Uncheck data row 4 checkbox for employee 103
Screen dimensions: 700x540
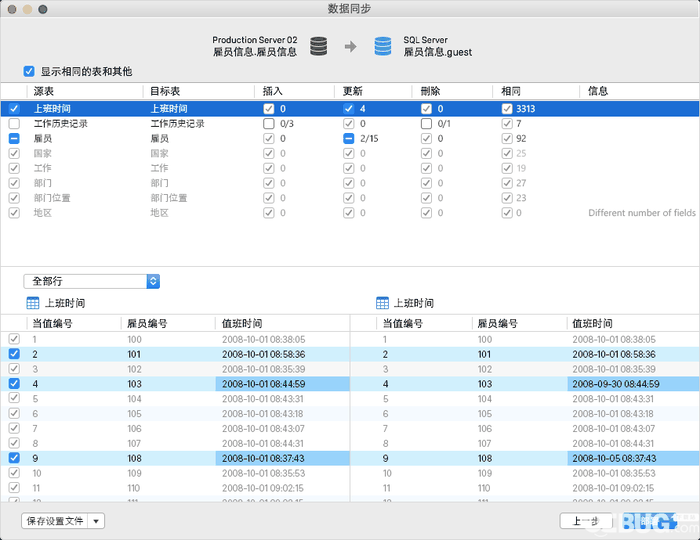point(14,383)
